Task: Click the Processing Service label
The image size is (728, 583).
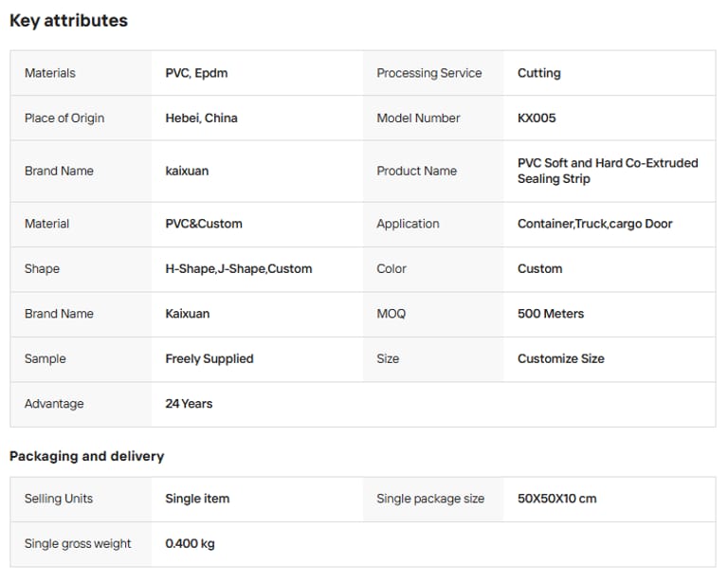Action: [428, 73]
